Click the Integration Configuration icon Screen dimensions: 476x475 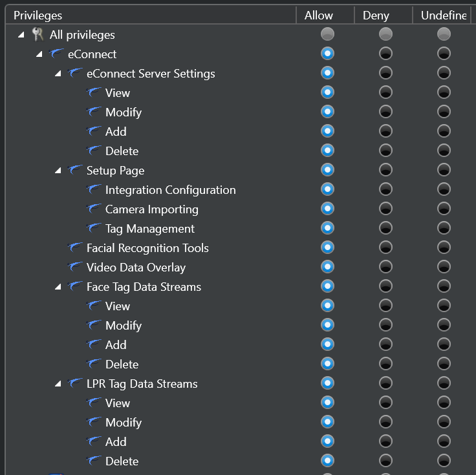94,190
